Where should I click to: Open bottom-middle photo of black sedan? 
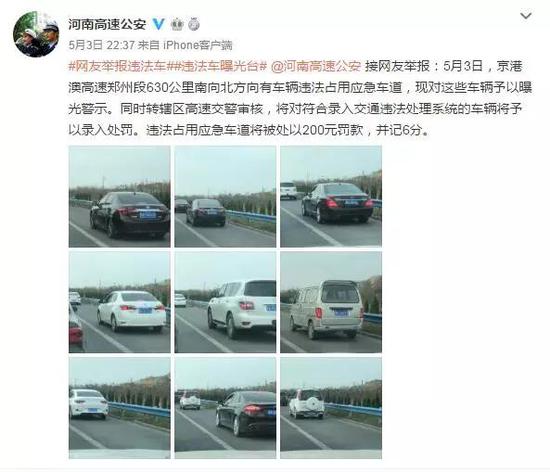click(225, 408)
